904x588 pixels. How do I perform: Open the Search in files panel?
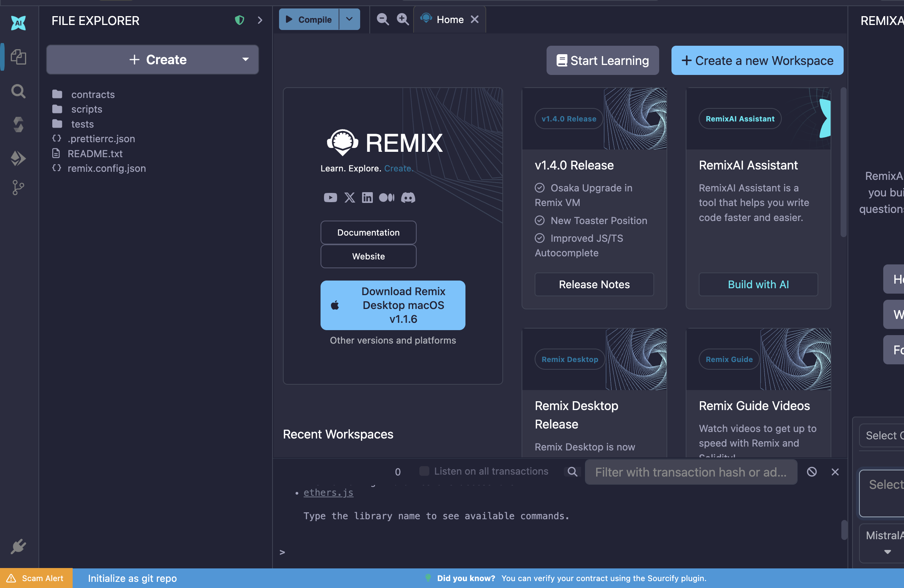[18, 91]
